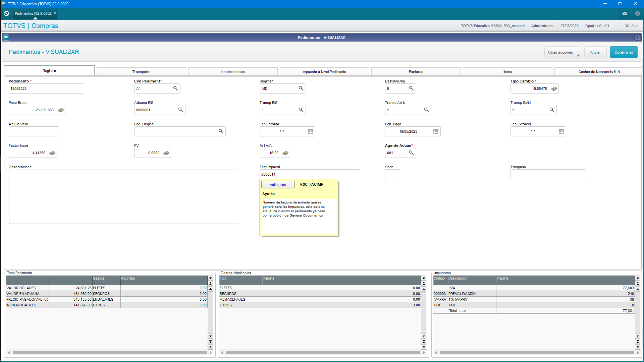Open the Peso Bruto calculator icon

pyautogui.click(x=61, y=110)
